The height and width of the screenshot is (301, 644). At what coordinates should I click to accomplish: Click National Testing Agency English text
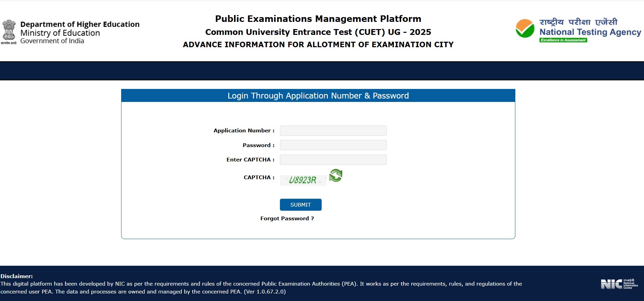[x=590, y=32]
